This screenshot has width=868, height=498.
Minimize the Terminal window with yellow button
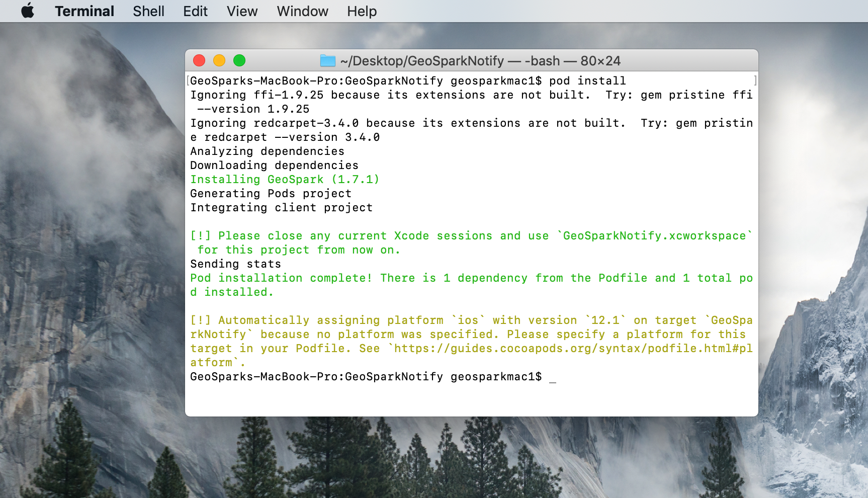(x=219, y=61)
